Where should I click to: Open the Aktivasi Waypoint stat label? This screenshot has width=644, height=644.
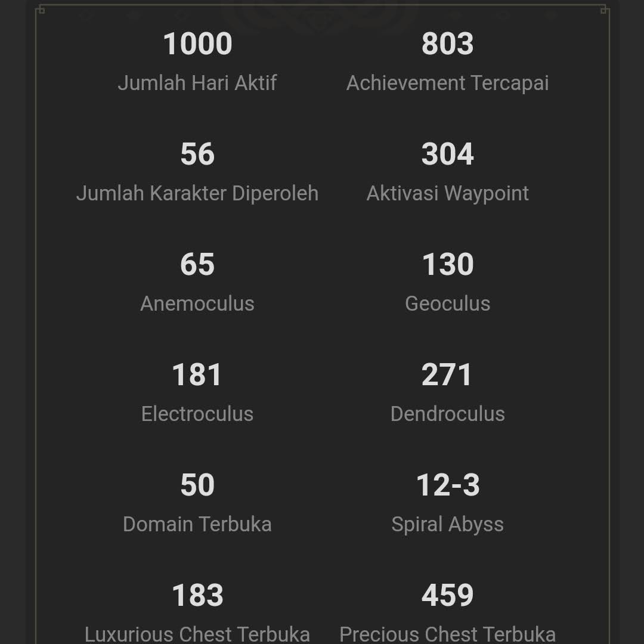447,193
